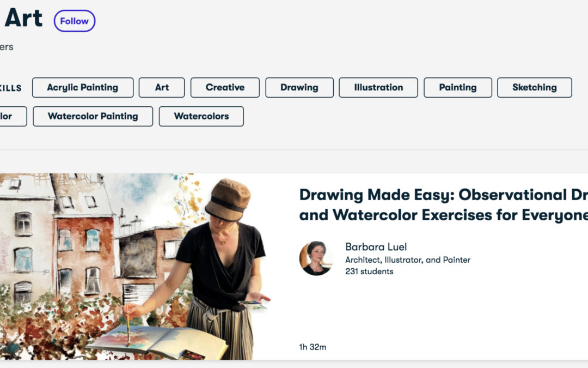The image size is (588, 368).
Task: Open the Watercolors skill tag
Action: click(x=201, y=117)
